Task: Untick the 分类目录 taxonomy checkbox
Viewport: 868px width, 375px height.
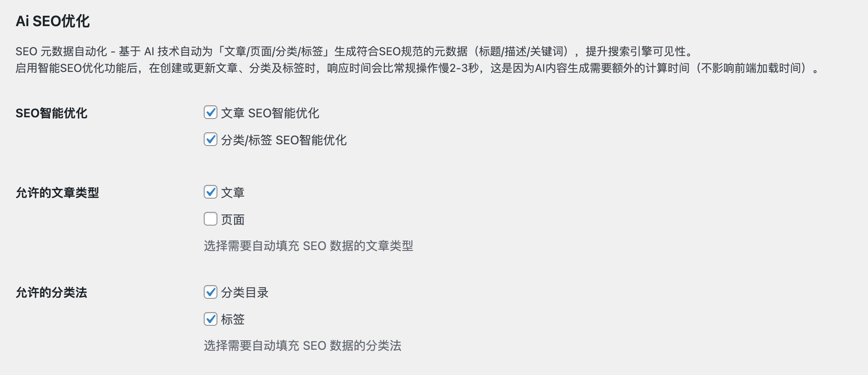Action: [x=210, y=292]
